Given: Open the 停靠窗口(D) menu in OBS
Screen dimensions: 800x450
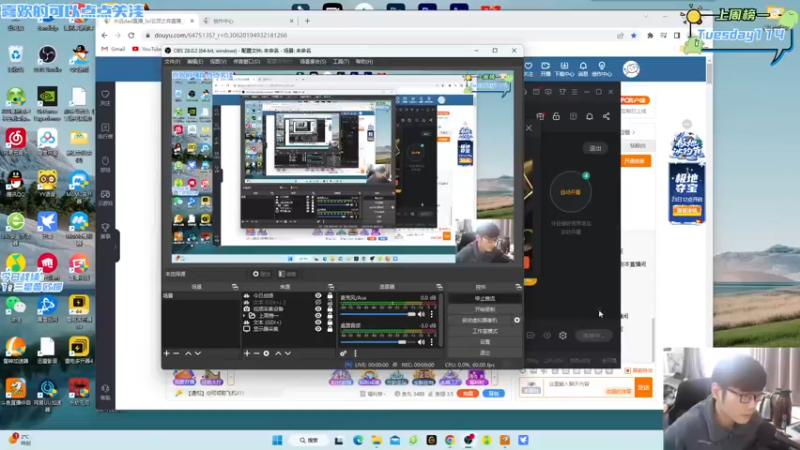Looking at the screenshot, I should [x=246, y=61].
